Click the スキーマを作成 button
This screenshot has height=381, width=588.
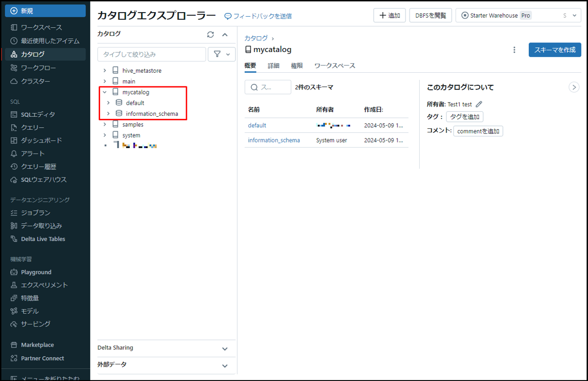click(555, 50)
